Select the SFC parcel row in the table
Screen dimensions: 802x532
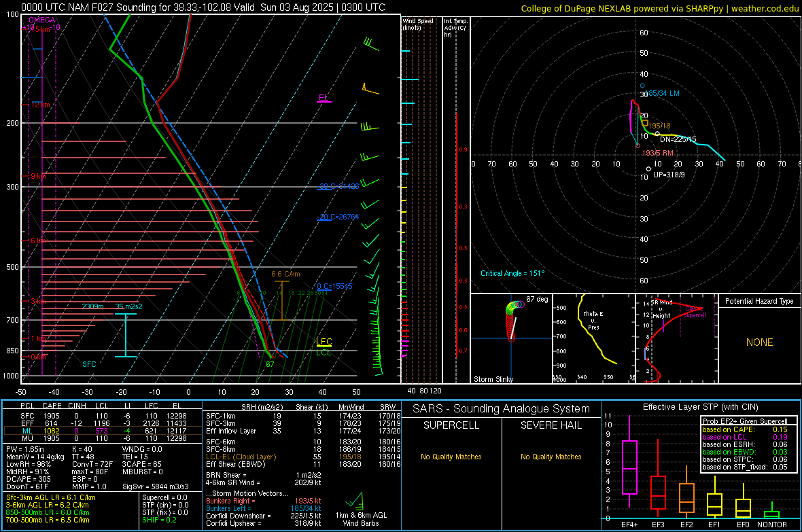(x=103, y=416)
